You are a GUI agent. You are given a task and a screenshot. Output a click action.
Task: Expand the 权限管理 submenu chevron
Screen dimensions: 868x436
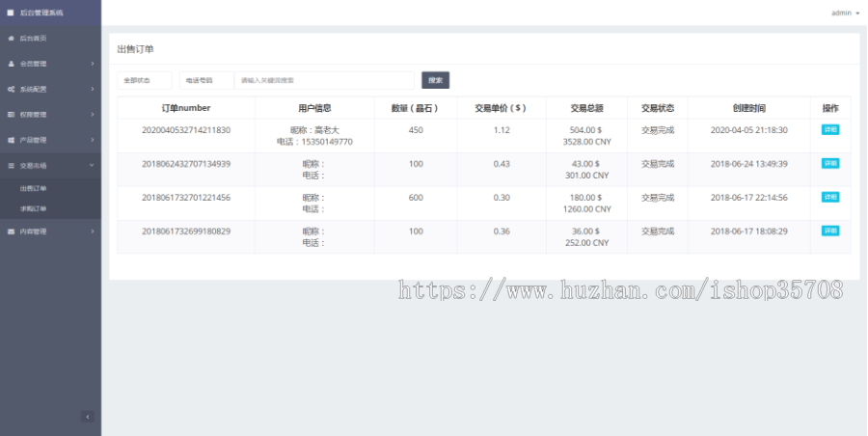click(x=93, y=115)
